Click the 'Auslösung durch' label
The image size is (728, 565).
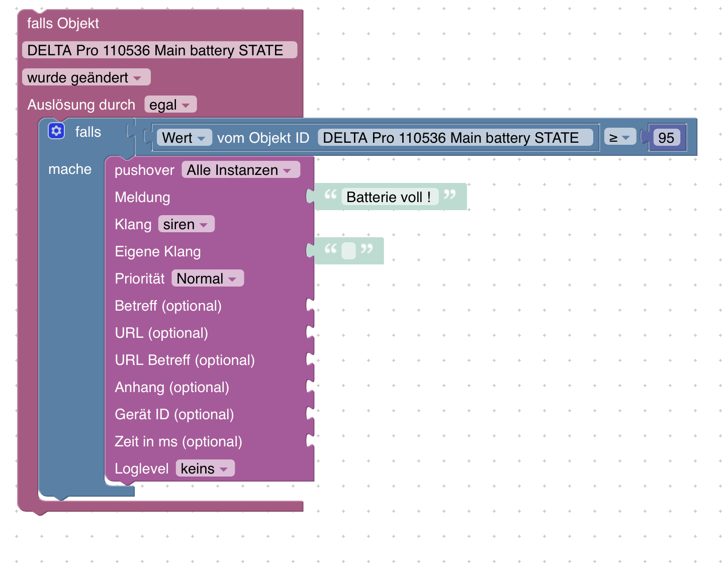click(x=81, y=105)
